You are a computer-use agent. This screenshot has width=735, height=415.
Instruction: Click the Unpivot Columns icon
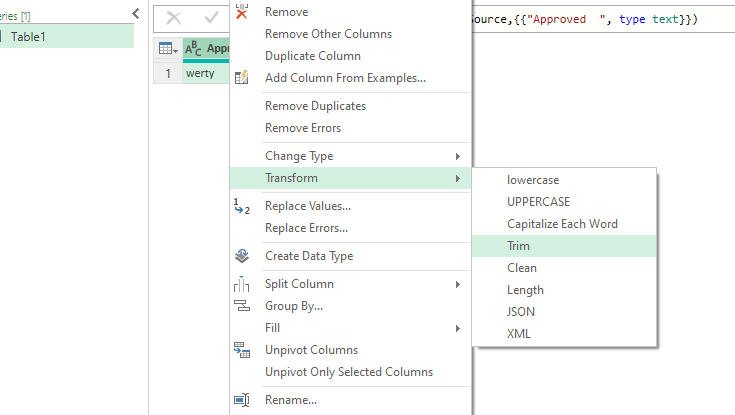(242, 350)
